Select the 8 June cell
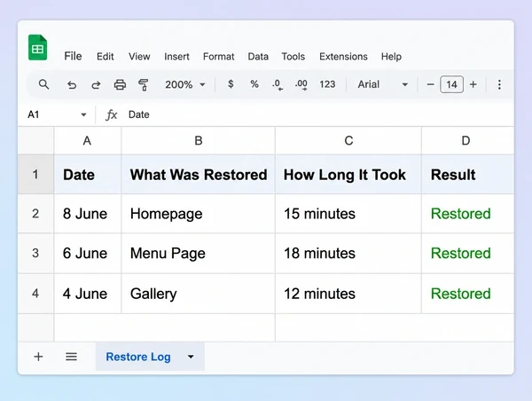The image size is (532, 401). point(88,214)
